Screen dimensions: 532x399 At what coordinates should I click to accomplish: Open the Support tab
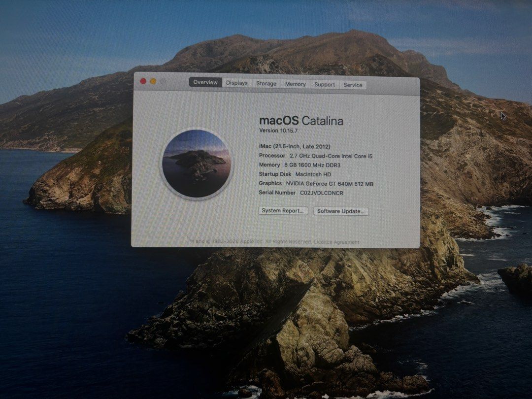(324, 85)
